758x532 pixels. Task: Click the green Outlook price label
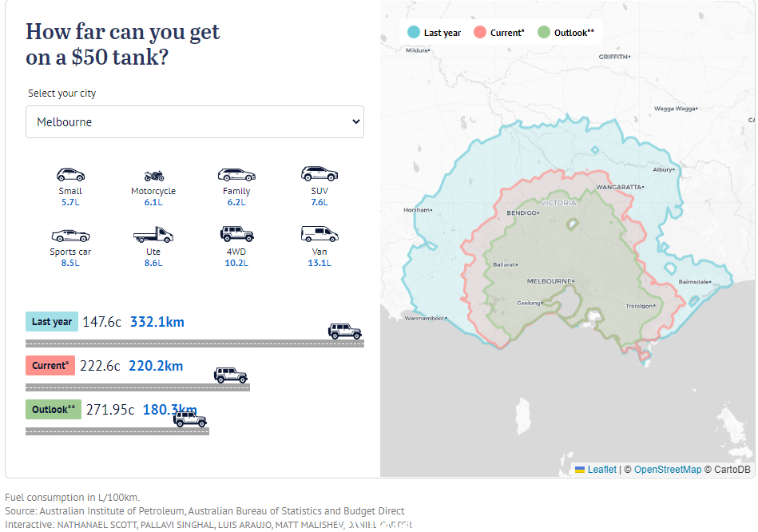[x=54, y=410]
